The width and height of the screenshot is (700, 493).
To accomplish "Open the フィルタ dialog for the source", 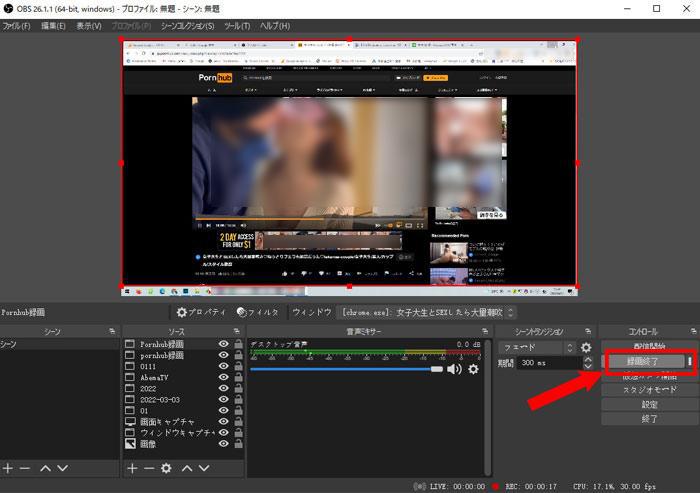I will [x=258, y=312].
